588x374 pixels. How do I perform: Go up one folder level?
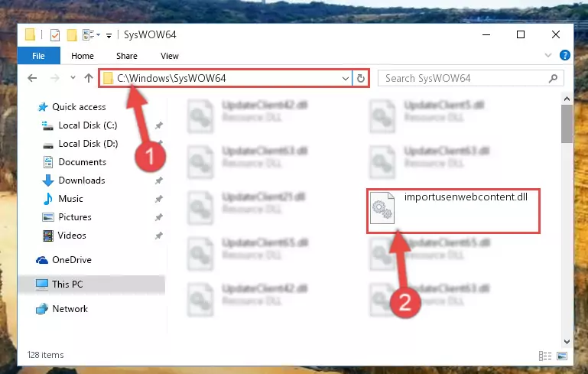[89, 78]
